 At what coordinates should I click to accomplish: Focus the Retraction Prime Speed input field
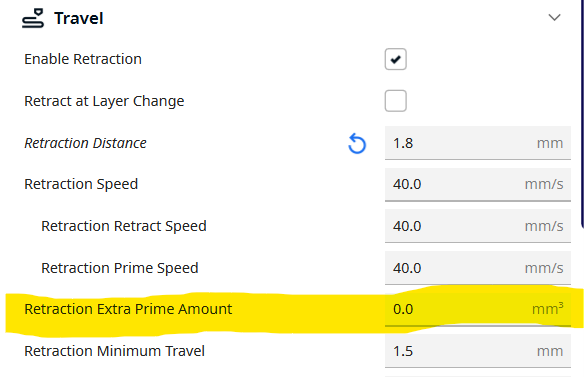click(478, 268)
